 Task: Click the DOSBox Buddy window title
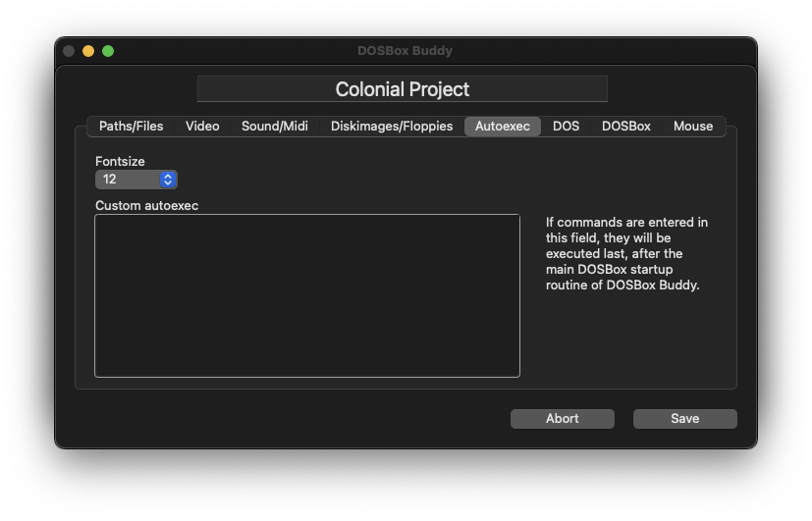pos(405,51)
